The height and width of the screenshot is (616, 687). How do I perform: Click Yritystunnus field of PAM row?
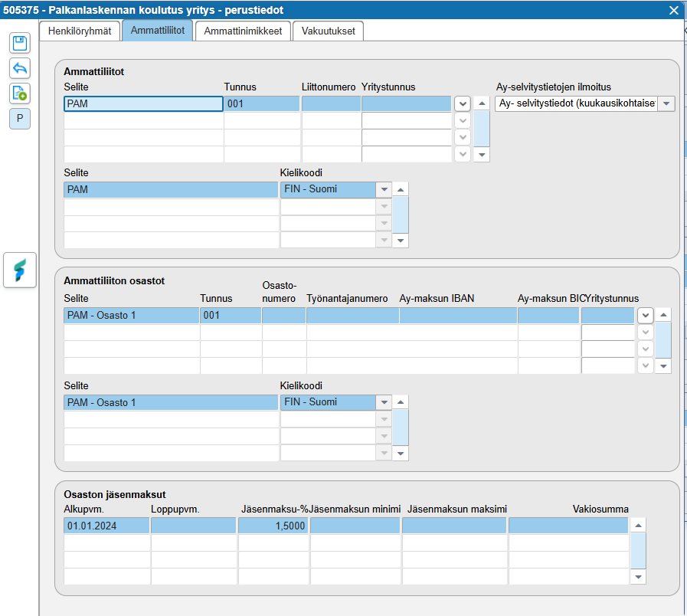point(406,104)
